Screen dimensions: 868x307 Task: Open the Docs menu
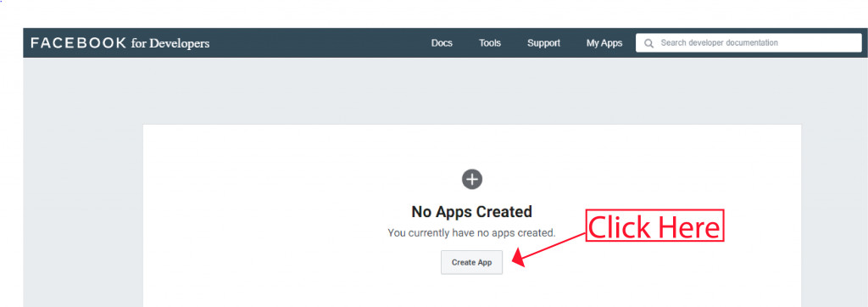(x=442, y=42)
